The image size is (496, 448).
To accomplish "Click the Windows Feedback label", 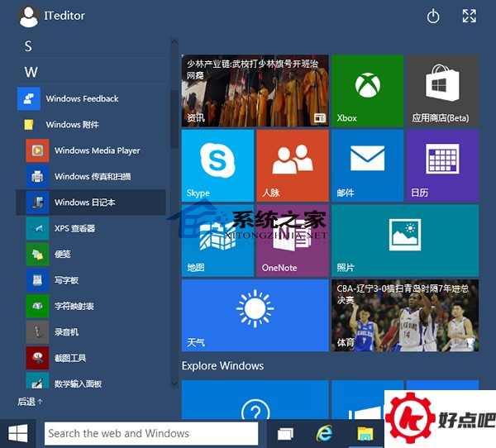I will pyautogui.click(x=82, y=98).
